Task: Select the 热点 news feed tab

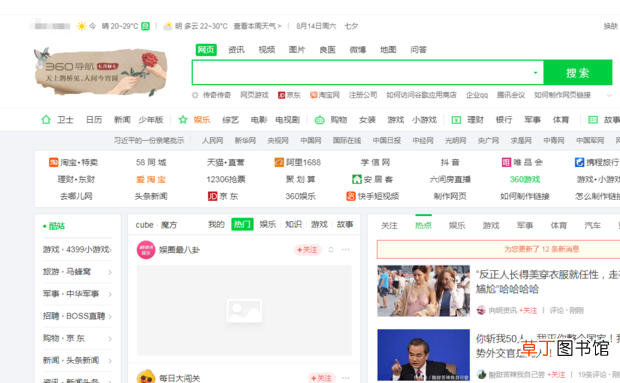Action: pyautogui.click(x=423, y=225)
